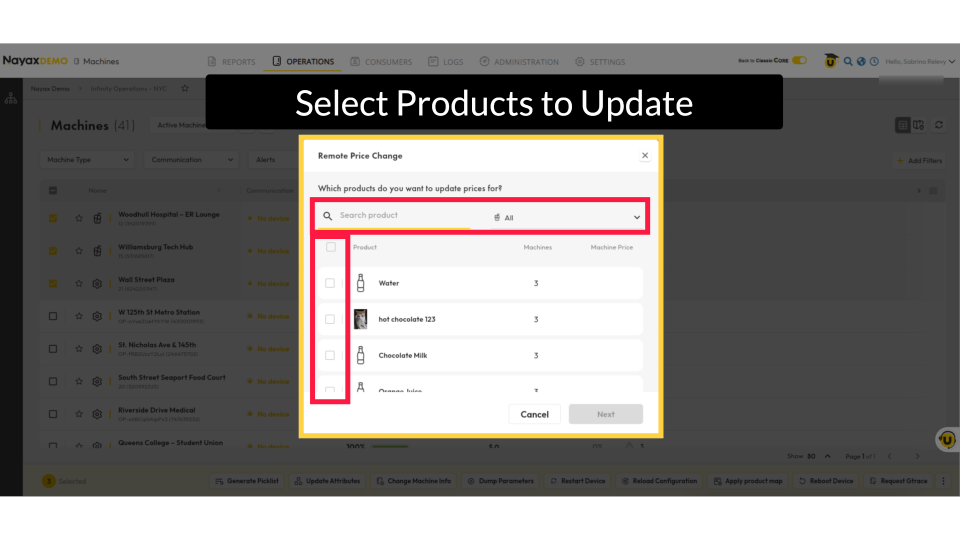Go to the Reports menu

pyautogui.click(x=231, y=62)
